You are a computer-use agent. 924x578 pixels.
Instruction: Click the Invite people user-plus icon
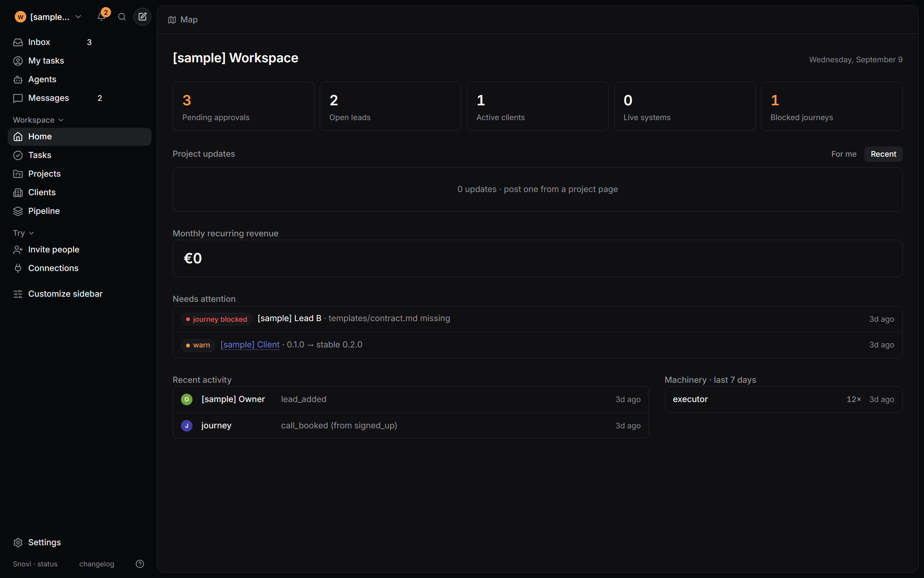point(18,250)
